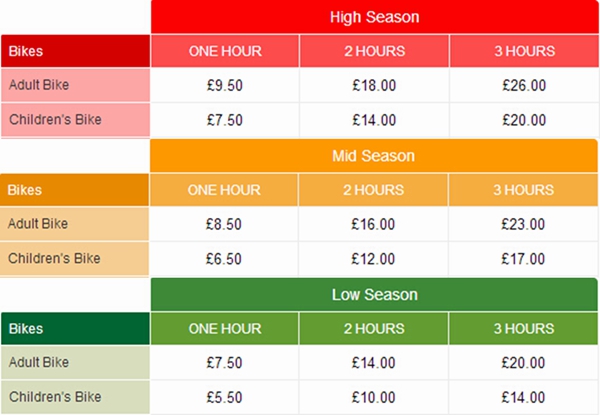Image resolution: width=600 pixels, height=415 pixels.
Task: Click Children's Bike label in Mid Season
Action: pyautogui.click(x=76, y=259)
